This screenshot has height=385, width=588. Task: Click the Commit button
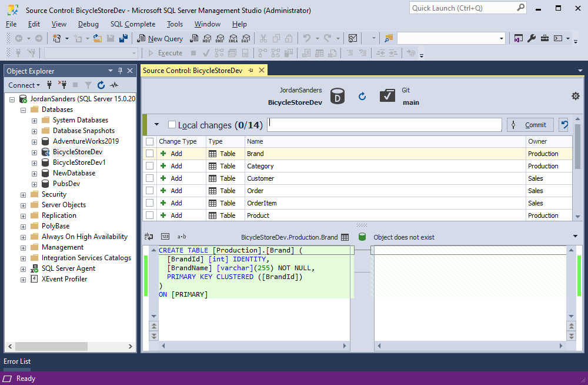point(530,125)
